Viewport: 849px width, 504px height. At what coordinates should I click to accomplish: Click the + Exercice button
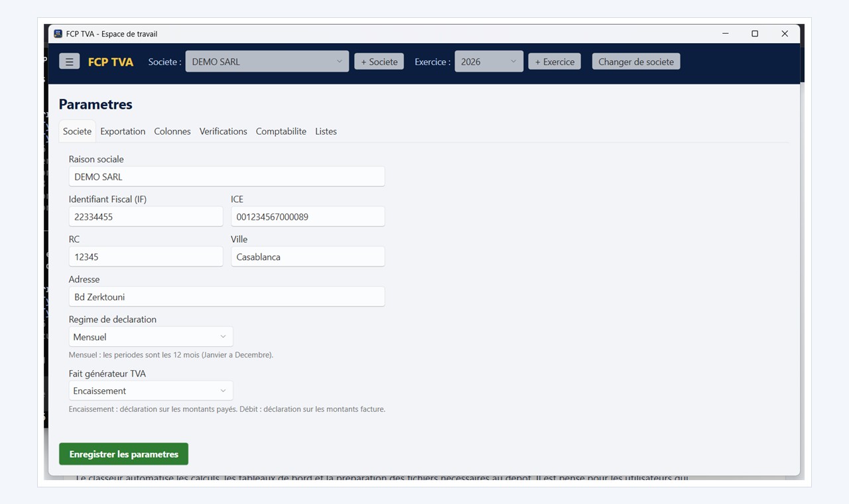(x=555, y=62)
